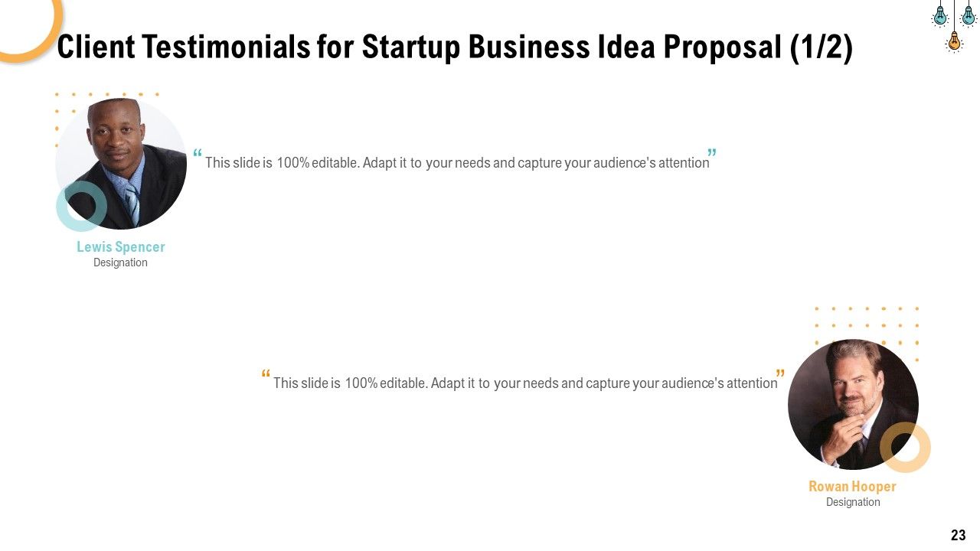The height and width of the screenshot is (551, 980).
Task: Select Rowan Hooper's portrait photo
Action: pos(853,405)
